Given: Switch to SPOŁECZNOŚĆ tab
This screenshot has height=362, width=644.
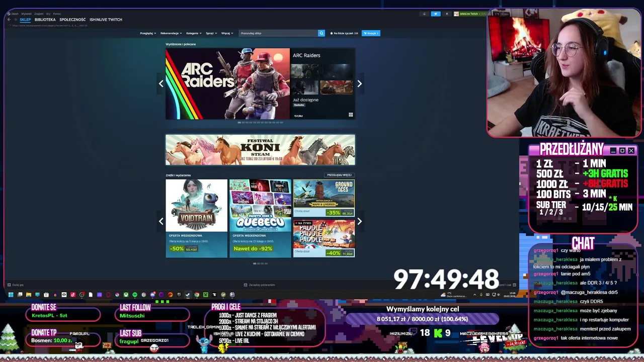Looking at the screenshot, I should tap(72, 20).
